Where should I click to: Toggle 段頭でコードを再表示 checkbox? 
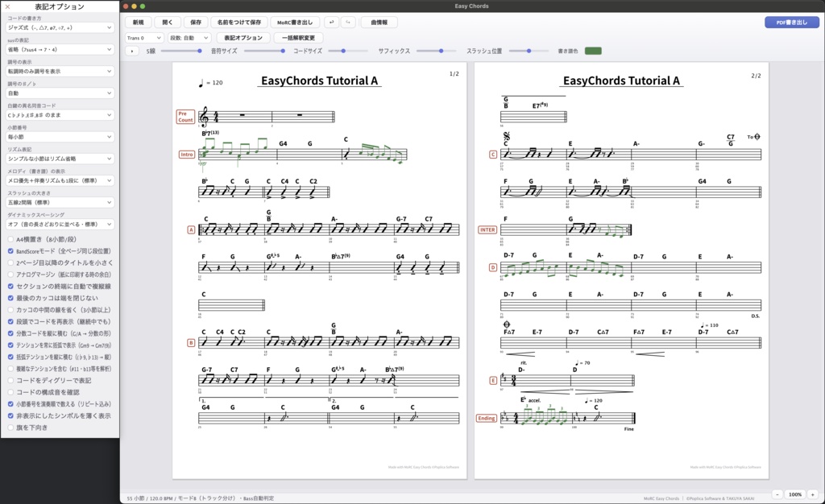[x=10, y=321]
